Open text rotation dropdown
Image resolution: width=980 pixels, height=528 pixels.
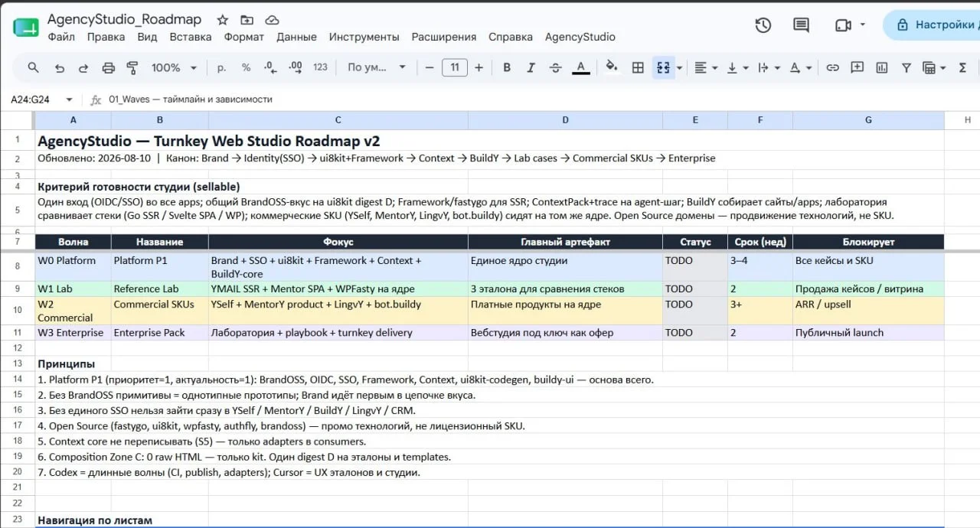pyautogui.click(x=799, y=67)
